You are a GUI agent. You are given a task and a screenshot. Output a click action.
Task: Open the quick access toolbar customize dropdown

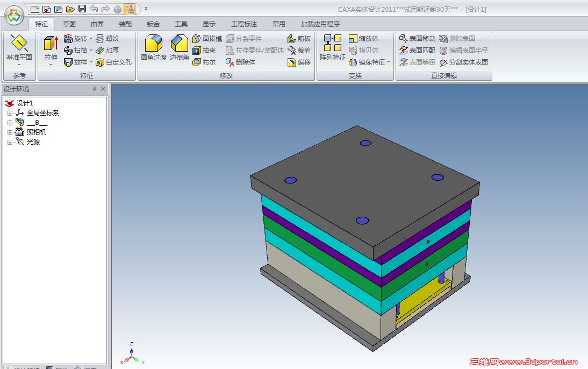146,9
